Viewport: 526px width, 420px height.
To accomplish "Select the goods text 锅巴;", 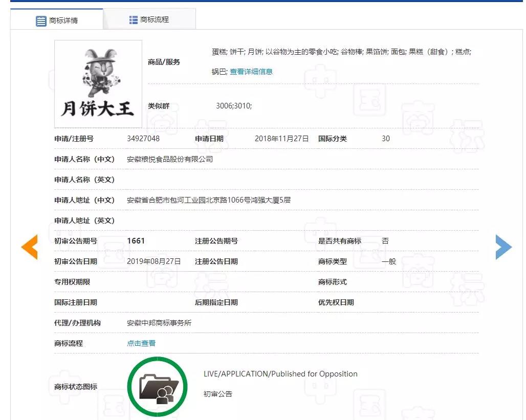I will click(x=220, y=72).
